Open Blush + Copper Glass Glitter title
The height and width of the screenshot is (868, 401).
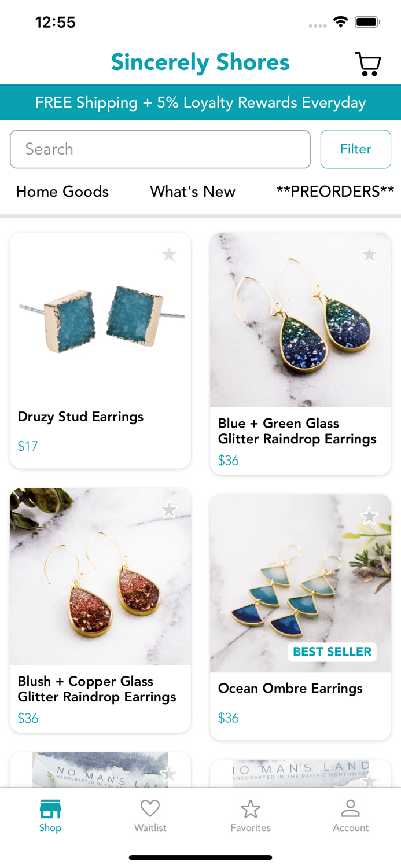(x=97, y=689)
